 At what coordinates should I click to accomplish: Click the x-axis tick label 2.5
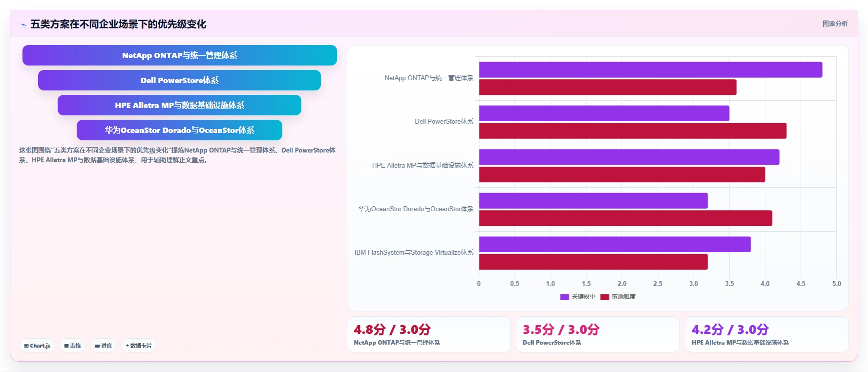(x=658, y=284)
